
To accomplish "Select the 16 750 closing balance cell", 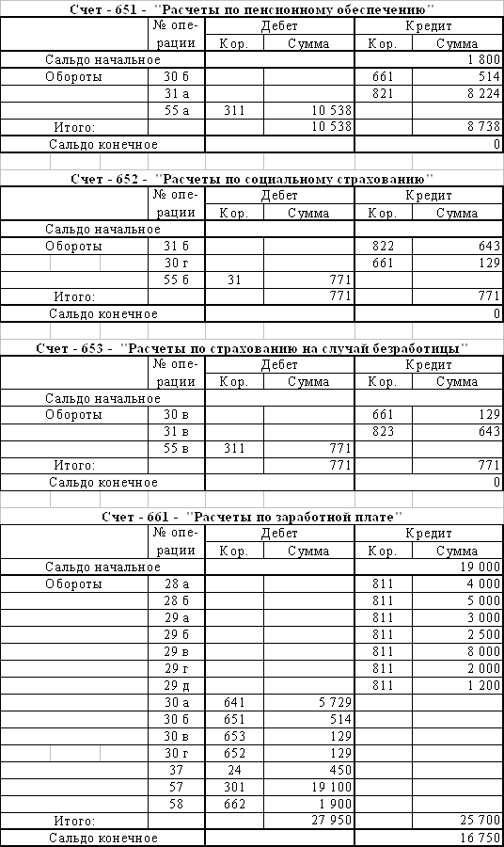I will [429, 838].
